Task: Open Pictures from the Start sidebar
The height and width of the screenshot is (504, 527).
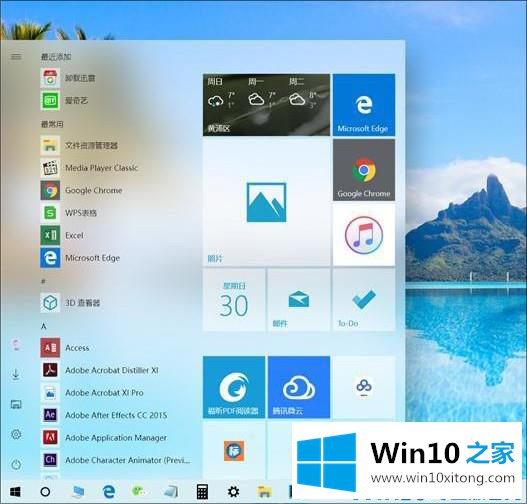Action: coord(16,404)
